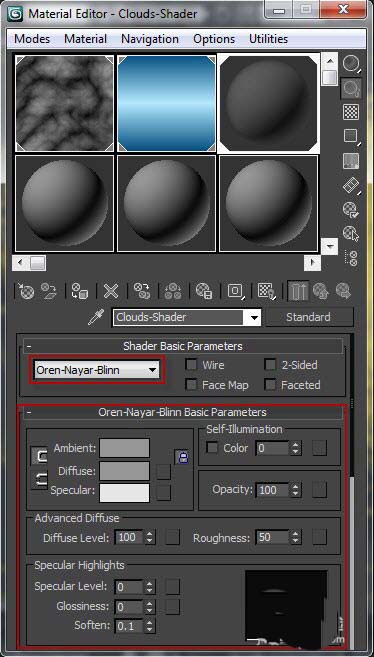This screenshot has width=374, height=657.
Task: Enable the Face Map checkbox
Action: (191, 385)
